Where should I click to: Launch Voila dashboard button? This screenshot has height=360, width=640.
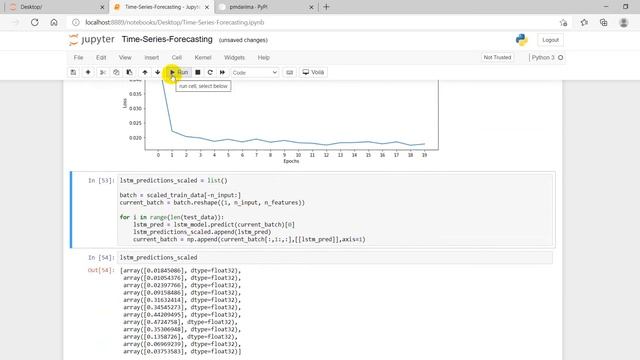(x=313, y=72)
